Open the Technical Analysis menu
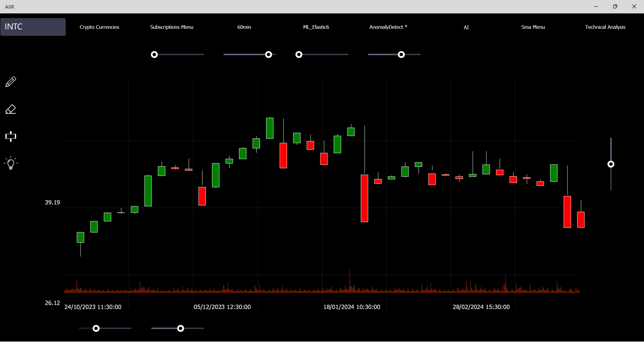 click(x=605, y=27)
